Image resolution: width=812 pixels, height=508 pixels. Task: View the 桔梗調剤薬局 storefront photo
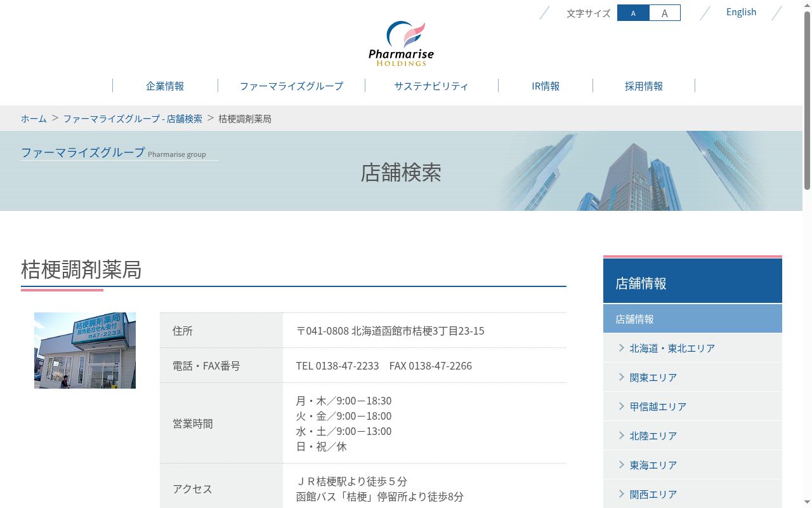click(x=85, y=351)
